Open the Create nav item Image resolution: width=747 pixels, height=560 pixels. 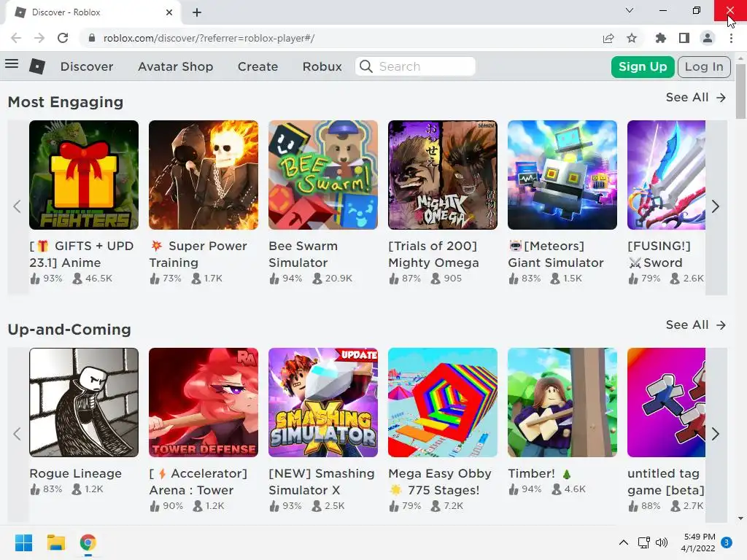(x=258, y=66)
